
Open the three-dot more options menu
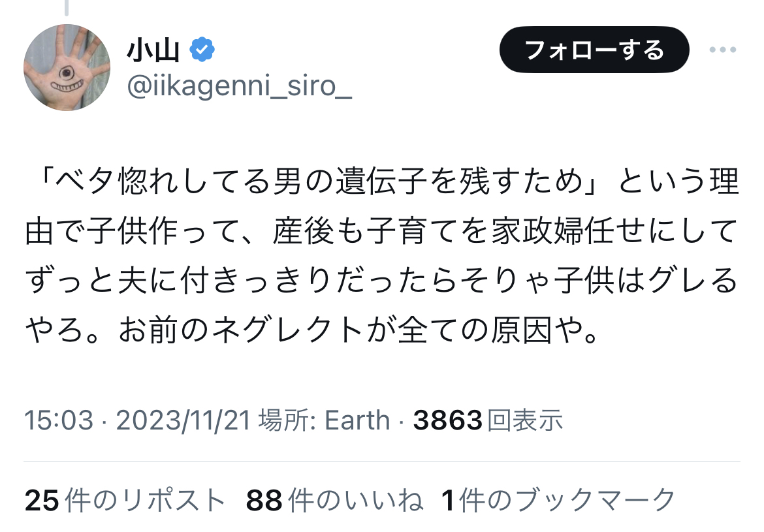[x=722, y=50]
